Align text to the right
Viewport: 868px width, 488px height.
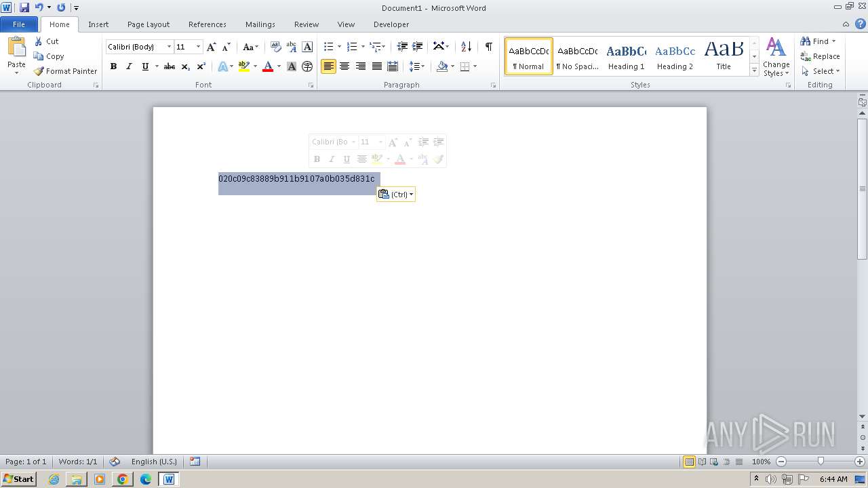(x=361, y=66)
